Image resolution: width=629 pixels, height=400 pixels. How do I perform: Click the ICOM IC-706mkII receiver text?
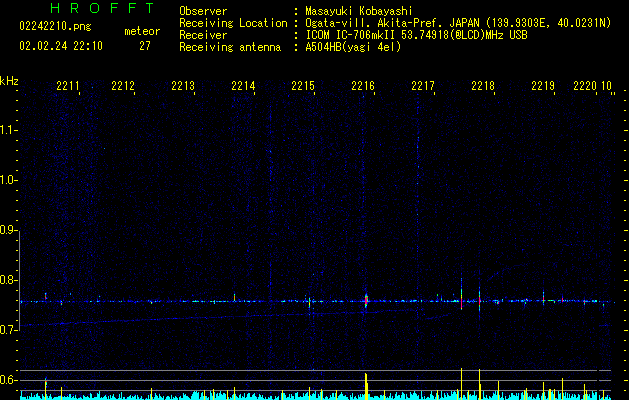[416, 35]
